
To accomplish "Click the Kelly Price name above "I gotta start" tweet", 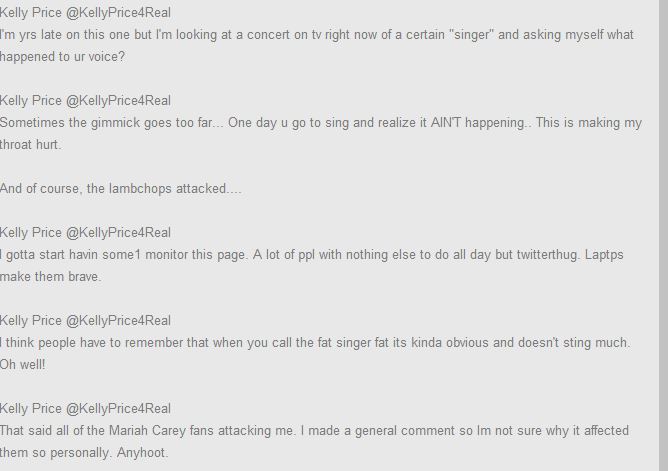I will click(x=30, y=232).
